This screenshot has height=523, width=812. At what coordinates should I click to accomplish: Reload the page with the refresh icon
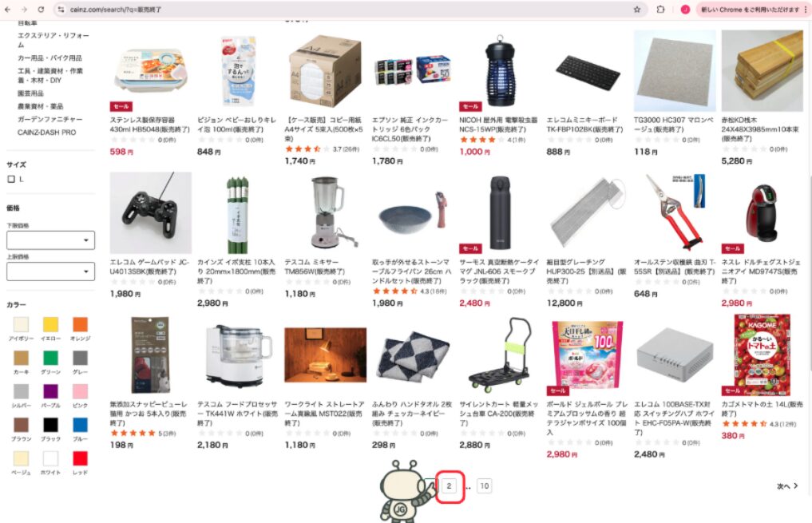(41, 10)
